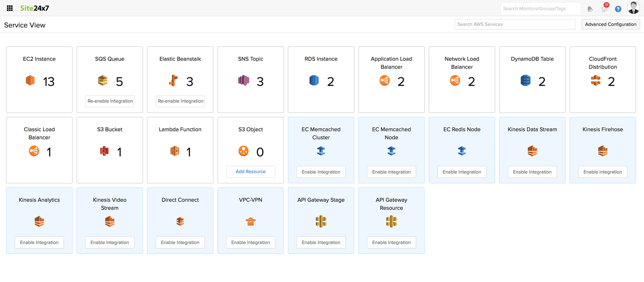This screenshot has height=282, width=644.
Task: Click the Elastic Beanstalk icon
Action: (x=173, y=81)
